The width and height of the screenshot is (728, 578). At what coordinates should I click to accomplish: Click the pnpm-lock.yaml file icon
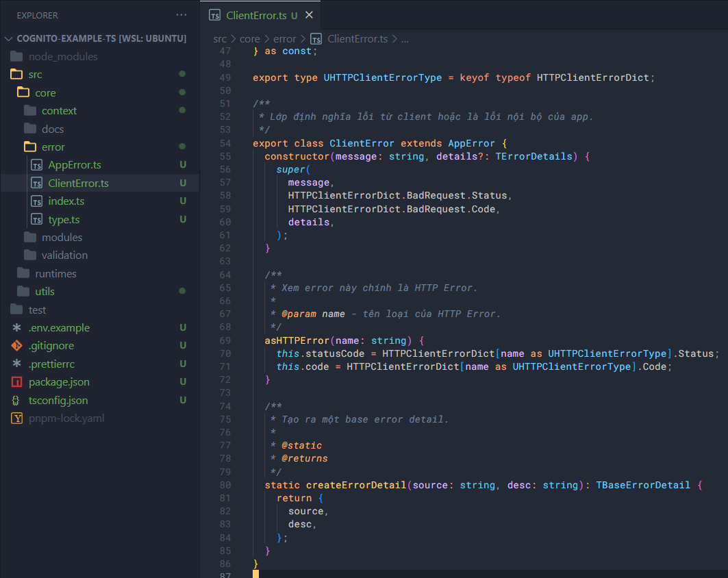point(17,418)
